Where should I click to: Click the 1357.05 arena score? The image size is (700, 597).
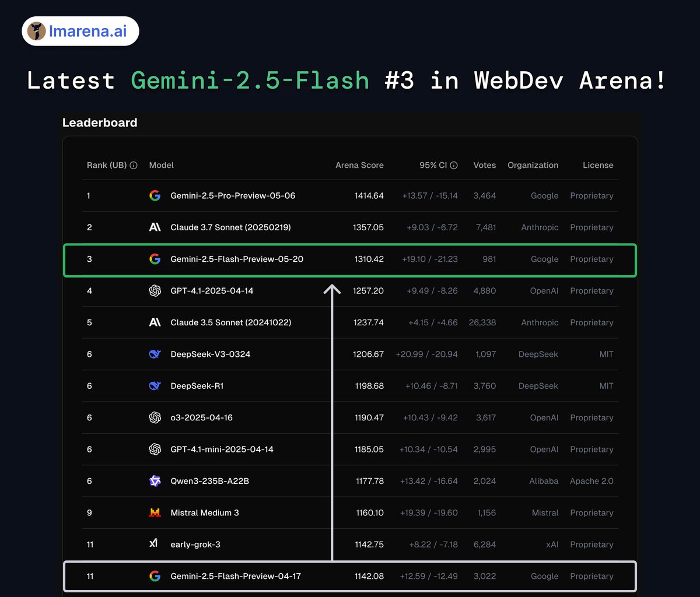click(x=369, y=227)
